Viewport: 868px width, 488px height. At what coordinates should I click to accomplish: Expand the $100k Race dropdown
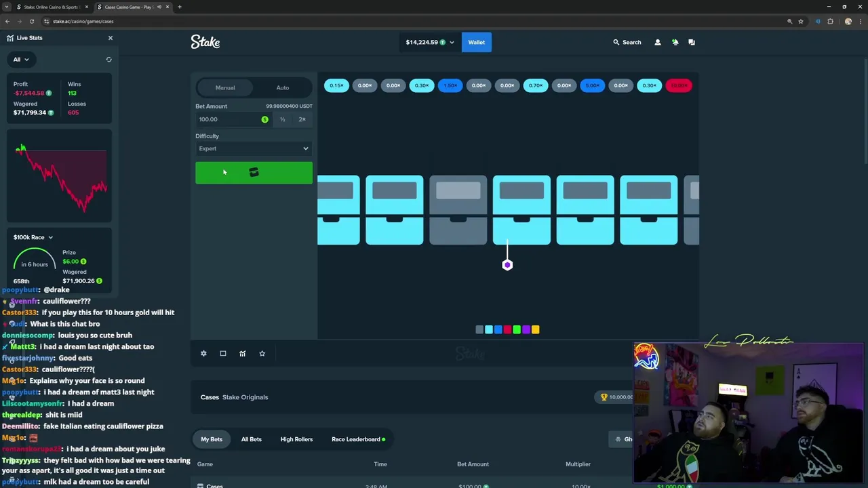coord(33,237)
